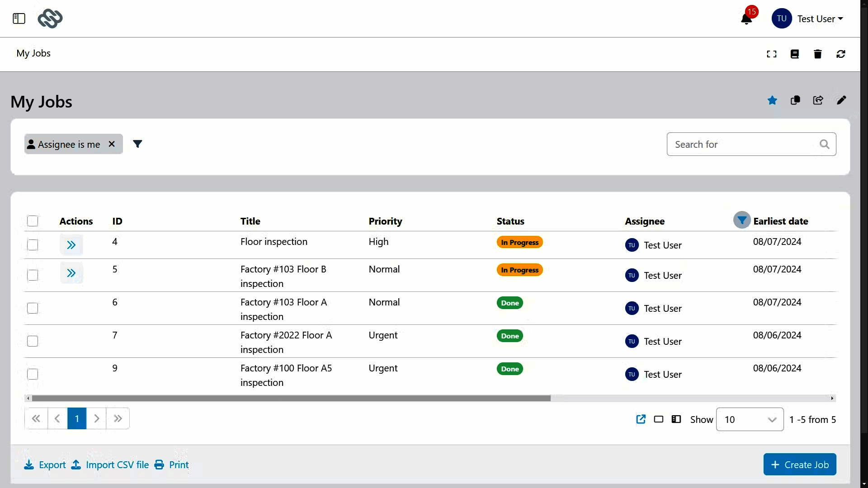Select page 1 in pagination
Image resolution: width=868 pixels, height=488 pixels.
coord(77,418)
